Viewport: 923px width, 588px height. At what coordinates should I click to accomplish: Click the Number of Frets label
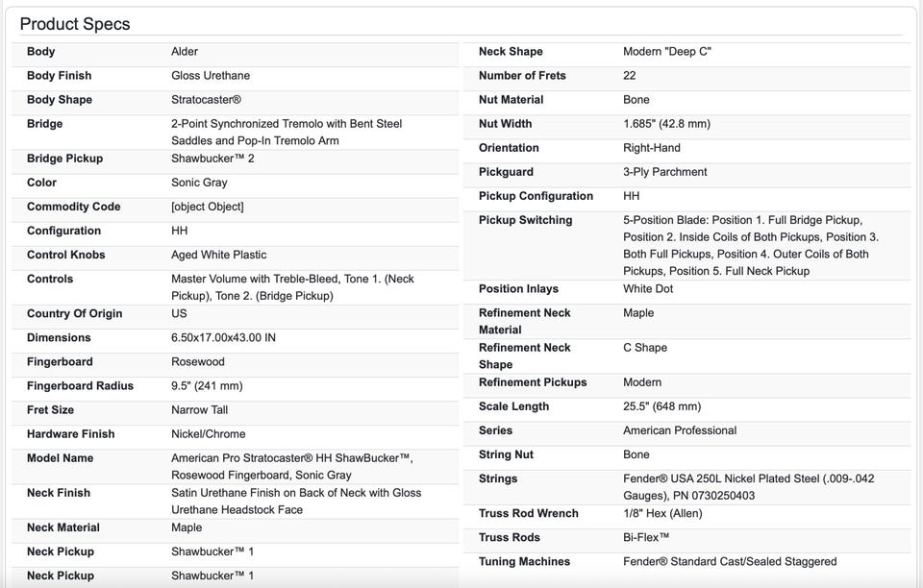tap(522, 76)
